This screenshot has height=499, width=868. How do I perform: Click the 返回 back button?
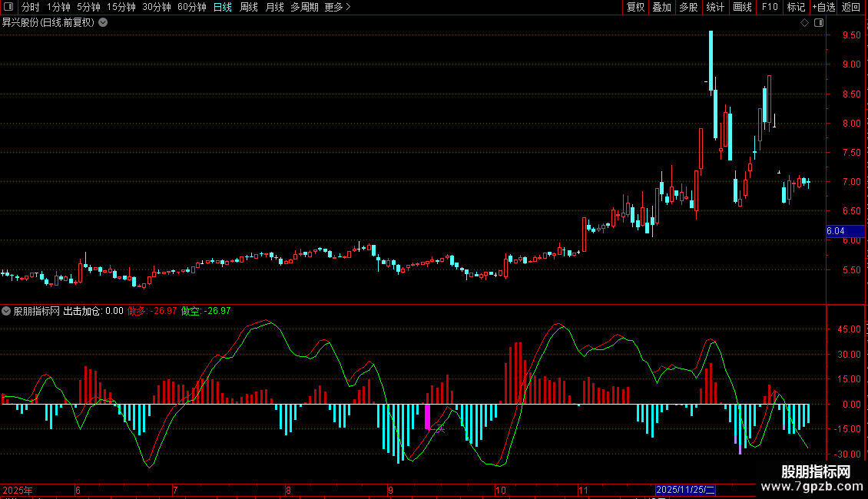851,7
